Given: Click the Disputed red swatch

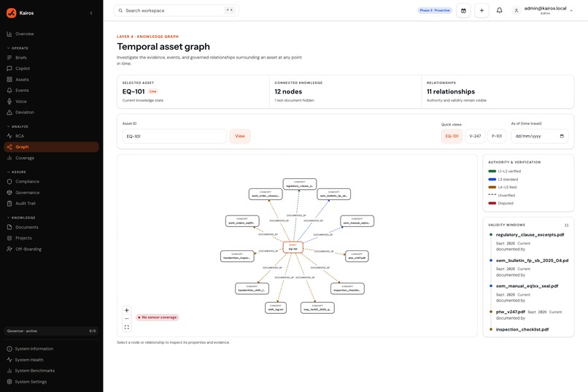Looking at the screenshot, I should [x=492, y=204].
